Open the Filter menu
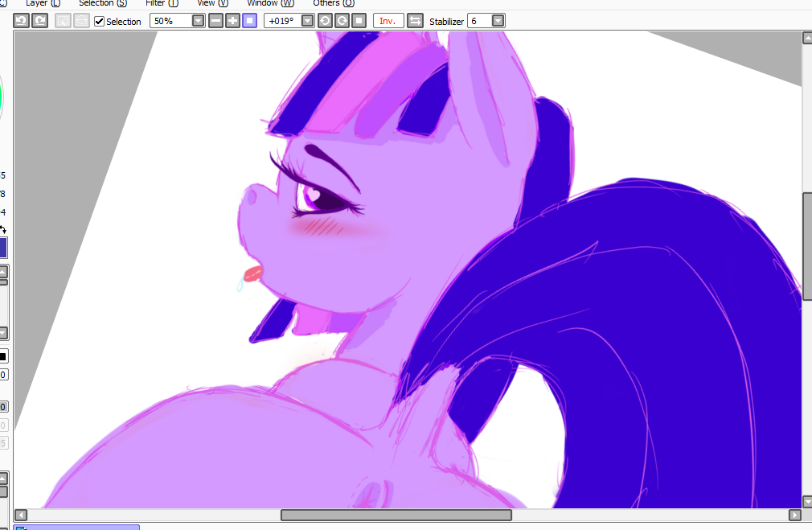 (x=162, y=3)
